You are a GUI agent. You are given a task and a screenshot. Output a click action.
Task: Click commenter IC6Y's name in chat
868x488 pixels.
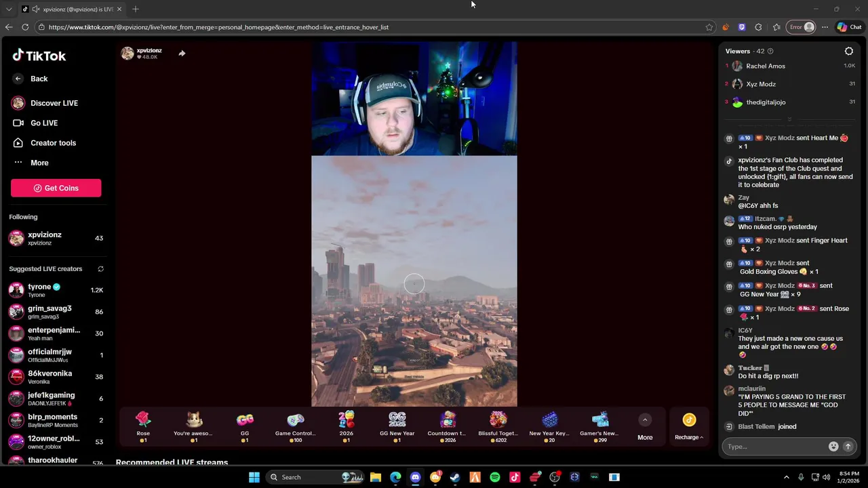click(745, 331)
